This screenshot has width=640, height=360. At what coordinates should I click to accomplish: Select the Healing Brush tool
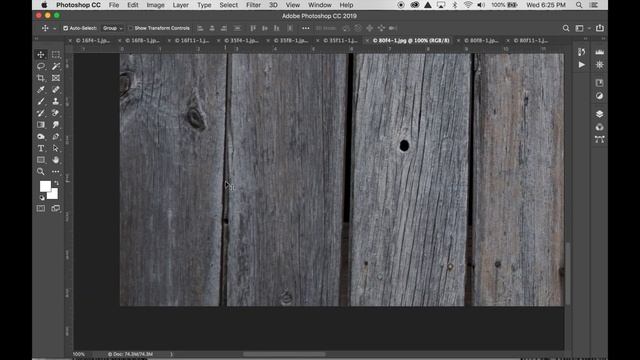pyautogui.click(x=56, y=89)
